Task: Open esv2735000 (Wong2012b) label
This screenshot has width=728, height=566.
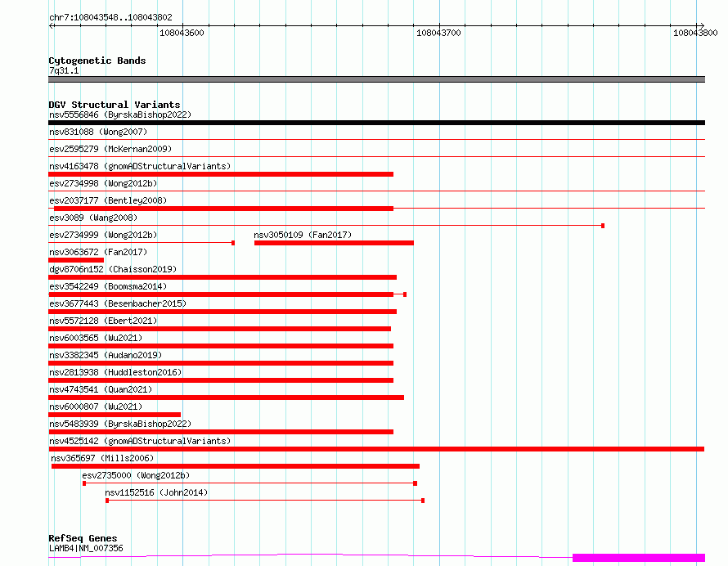Action: pos(136,475)
